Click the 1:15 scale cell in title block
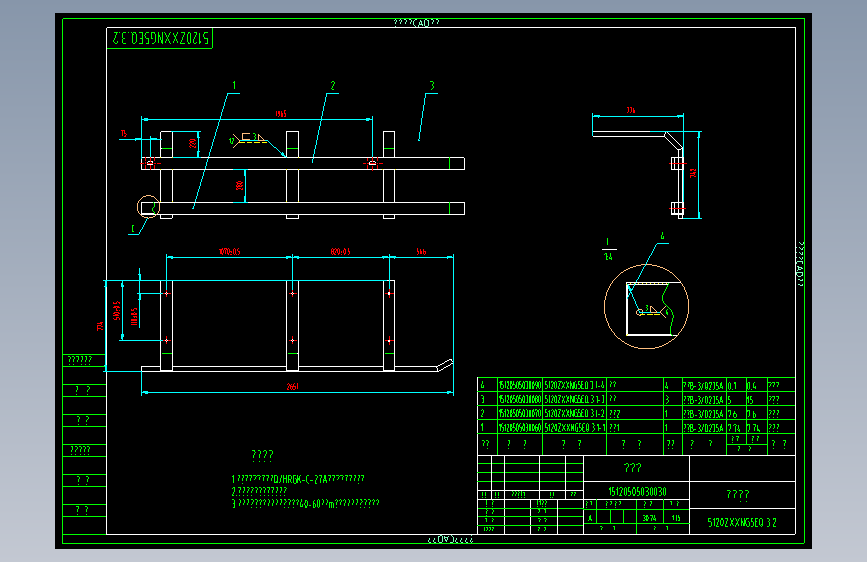The image size is (867, 562). (676, 518)
